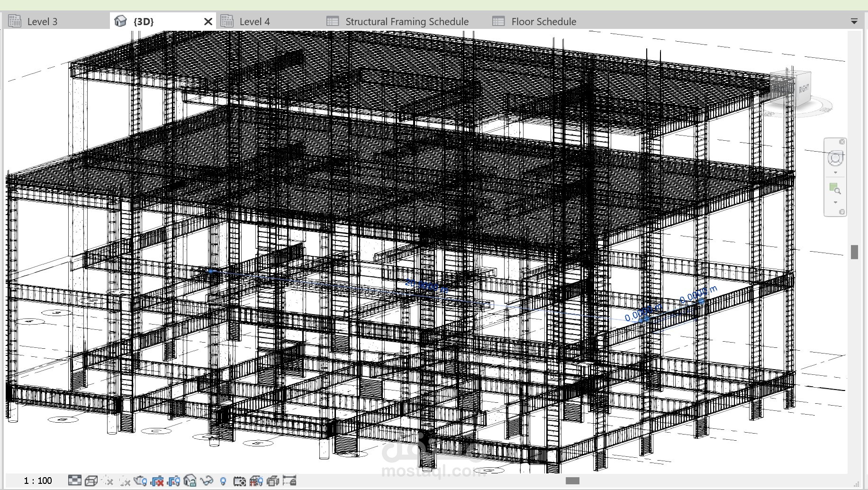Click the horizontal scrollbar thumb
868x490 pixels.
coord(573,481)
